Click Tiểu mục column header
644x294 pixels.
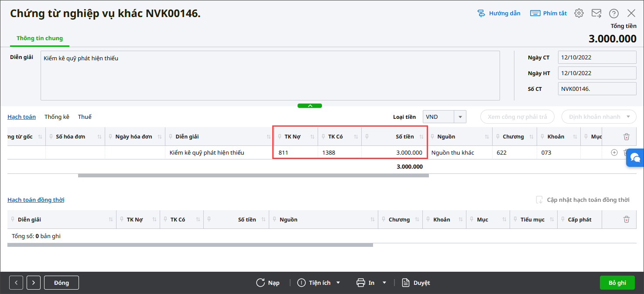(x=532, y=219)
